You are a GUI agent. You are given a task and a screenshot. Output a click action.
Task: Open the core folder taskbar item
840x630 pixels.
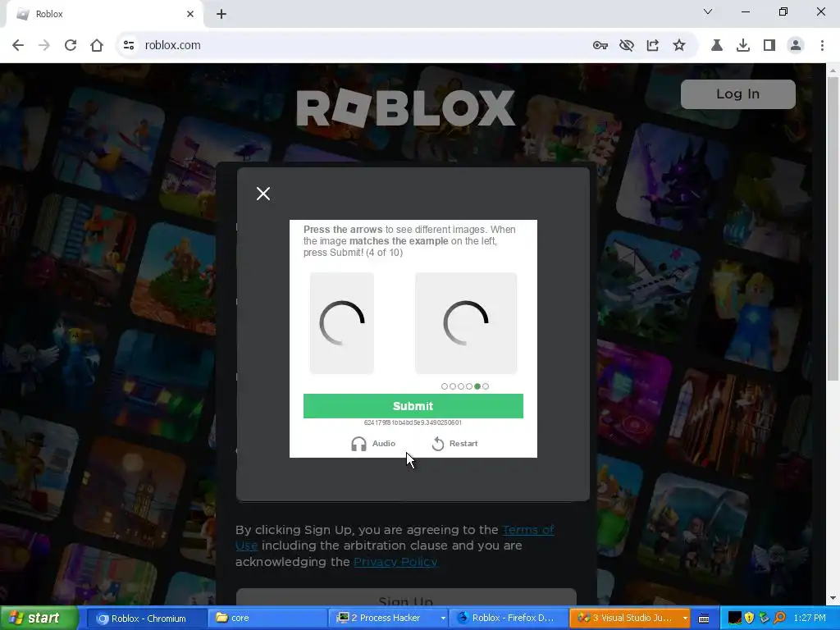(267, 619)
